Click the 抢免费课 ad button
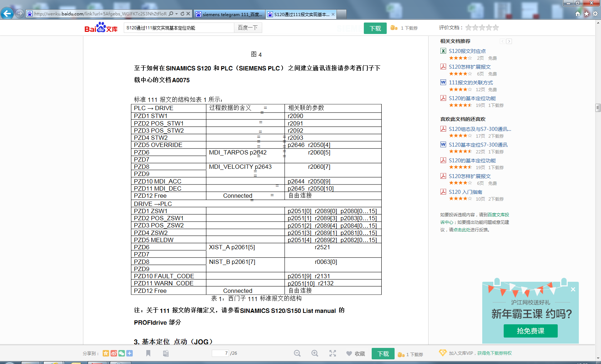The width and height of the screenshot is (601, 364). (531, 331)
